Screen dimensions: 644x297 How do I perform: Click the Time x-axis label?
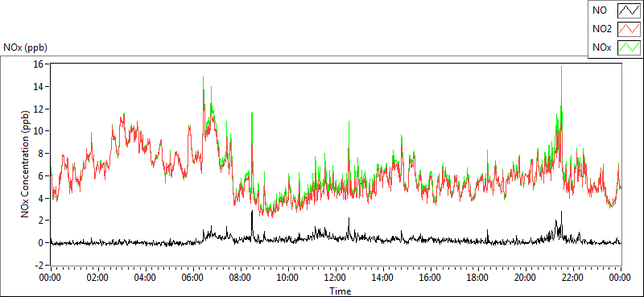click(341, 291)
